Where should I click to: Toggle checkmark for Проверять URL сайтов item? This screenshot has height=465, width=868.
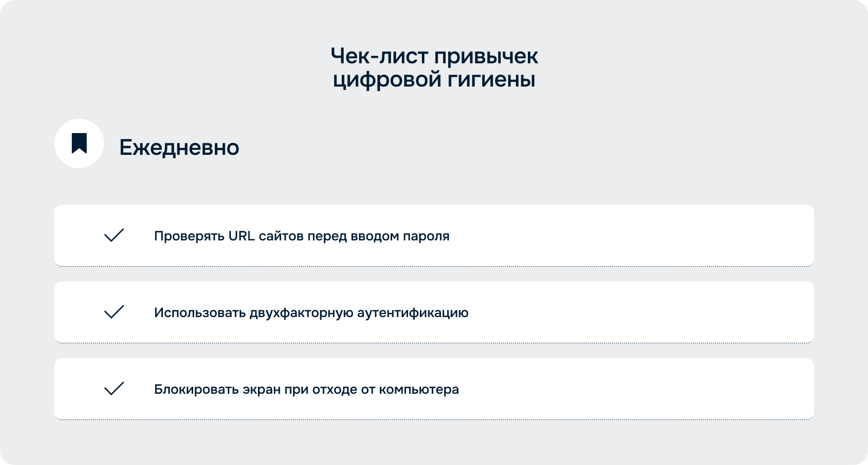pyautogui.click(x=114, y=235)
